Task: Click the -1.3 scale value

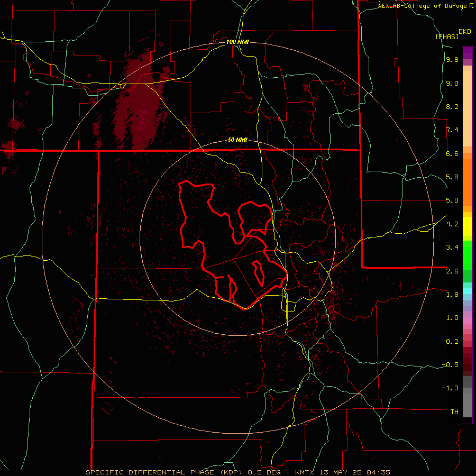Action: [x=450, y=388]
